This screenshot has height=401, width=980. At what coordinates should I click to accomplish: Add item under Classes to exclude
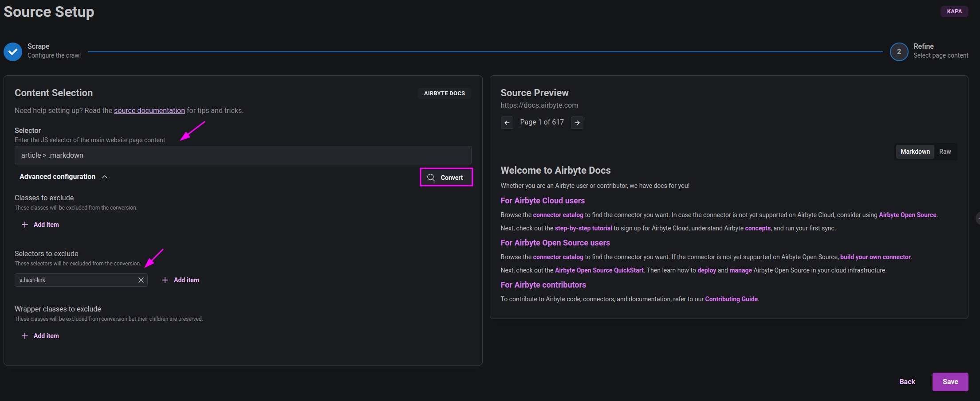(x=40, y=225)
